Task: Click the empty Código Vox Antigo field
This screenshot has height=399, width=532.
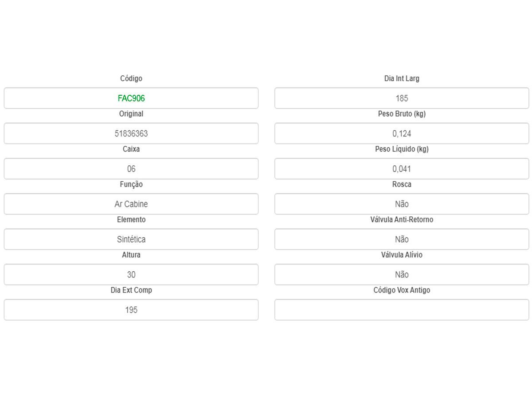Action: (402, 310)
